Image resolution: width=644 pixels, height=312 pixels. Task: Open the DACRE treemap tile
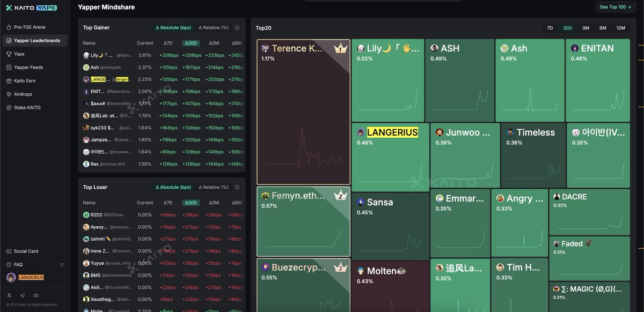(589, 212)
